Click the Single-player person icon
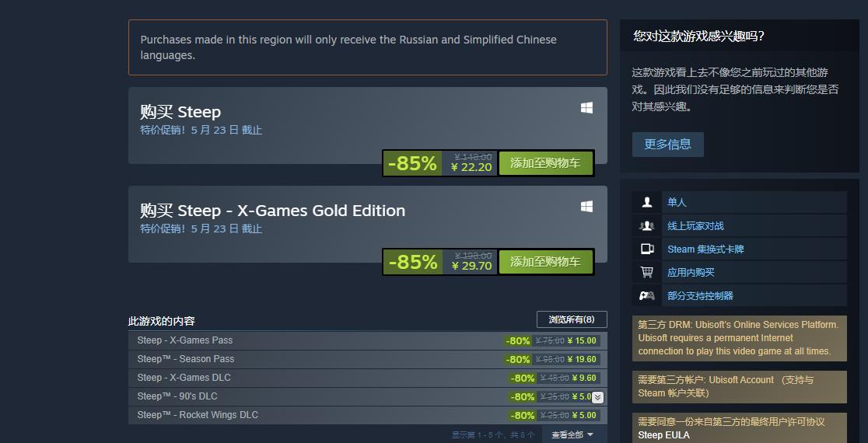 [x=646, y=202]
